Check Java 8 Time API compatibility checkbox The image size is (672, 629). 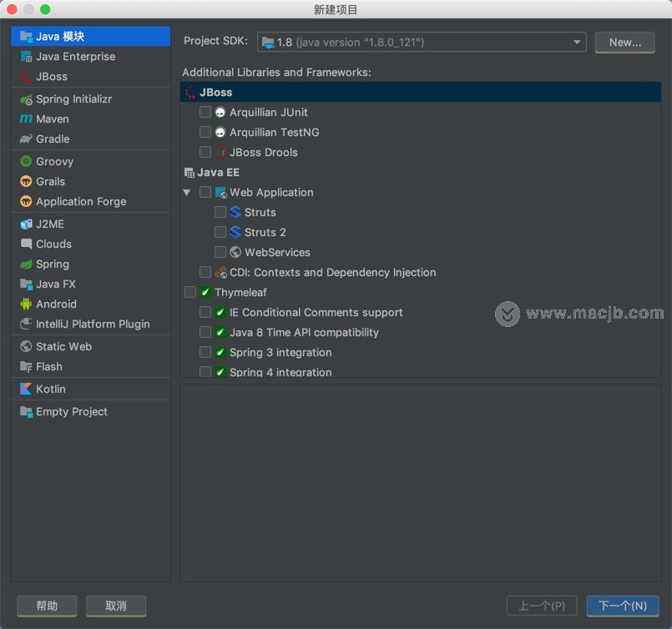click(205, 332)
